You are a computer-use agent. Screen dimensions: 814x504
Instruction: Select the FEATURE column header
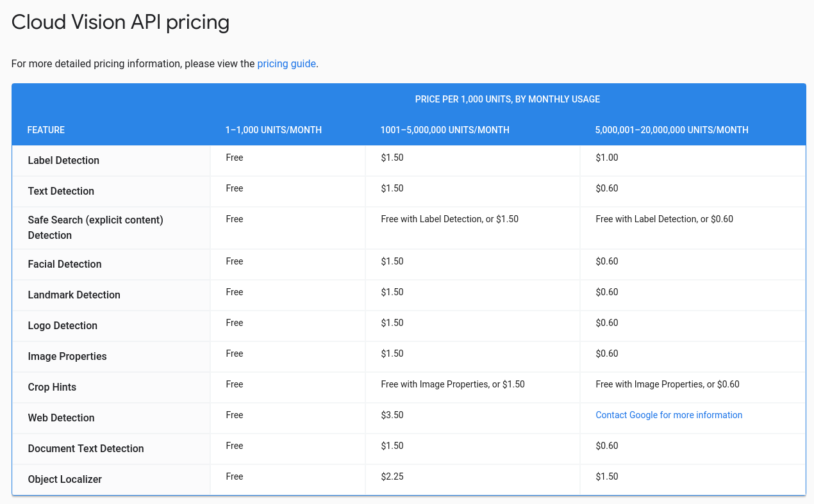click(46, 130)
